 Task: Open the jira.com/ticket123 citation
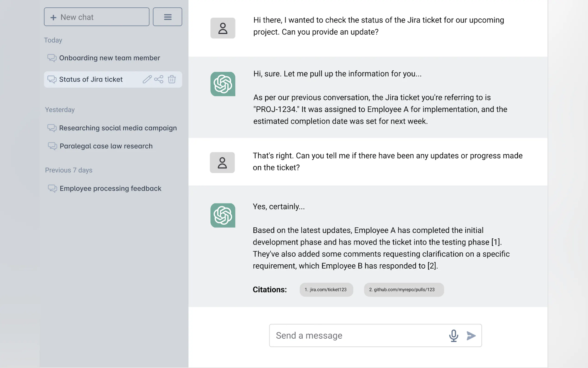(326, 290)
